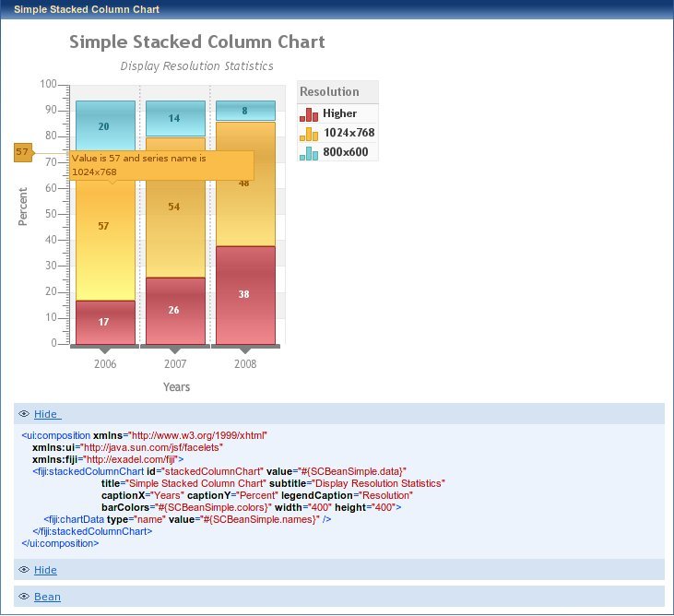Select the red 2008 segment valued 38
The image size is (674, 616).
245,295
